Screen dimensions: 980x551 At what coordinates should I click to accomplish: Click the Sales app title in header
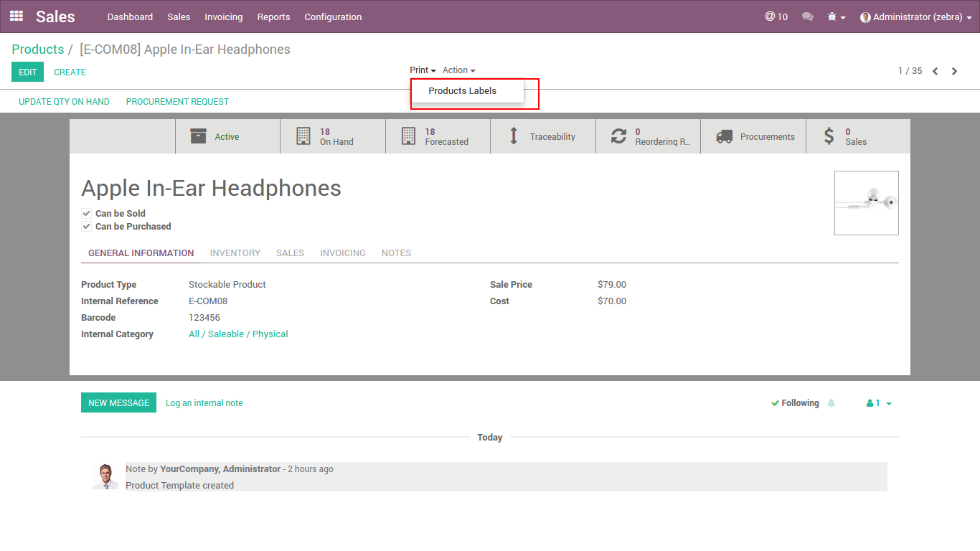(55, 17)
